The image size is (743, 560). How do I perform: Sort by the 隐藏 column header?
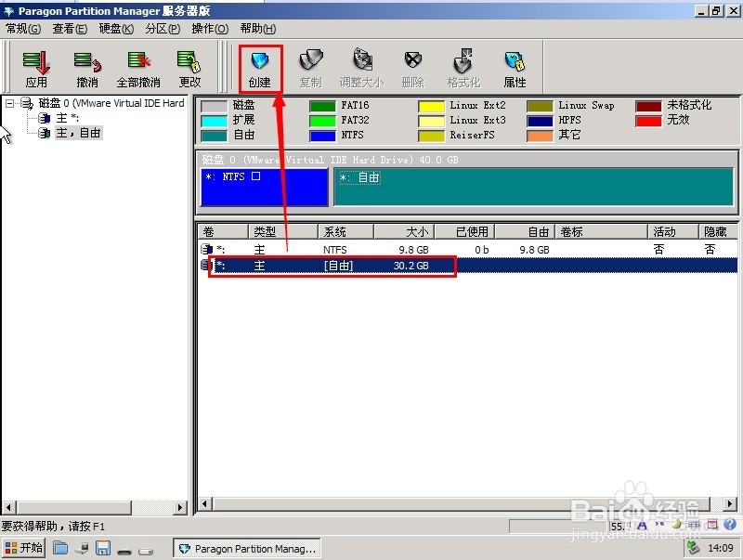[718, 231]
